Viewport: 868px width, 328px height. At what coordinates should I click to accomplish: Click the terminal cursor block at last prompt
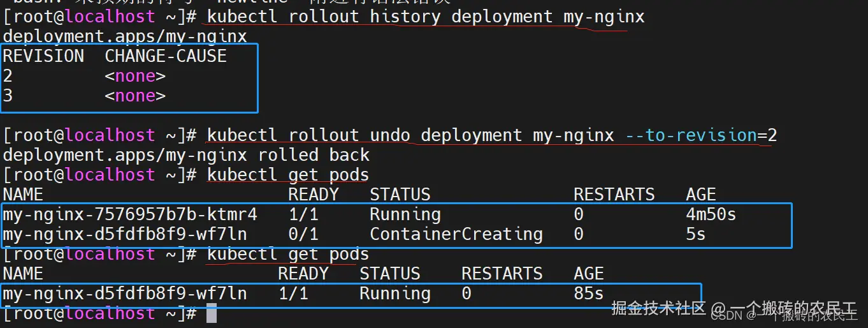(212, 313)
